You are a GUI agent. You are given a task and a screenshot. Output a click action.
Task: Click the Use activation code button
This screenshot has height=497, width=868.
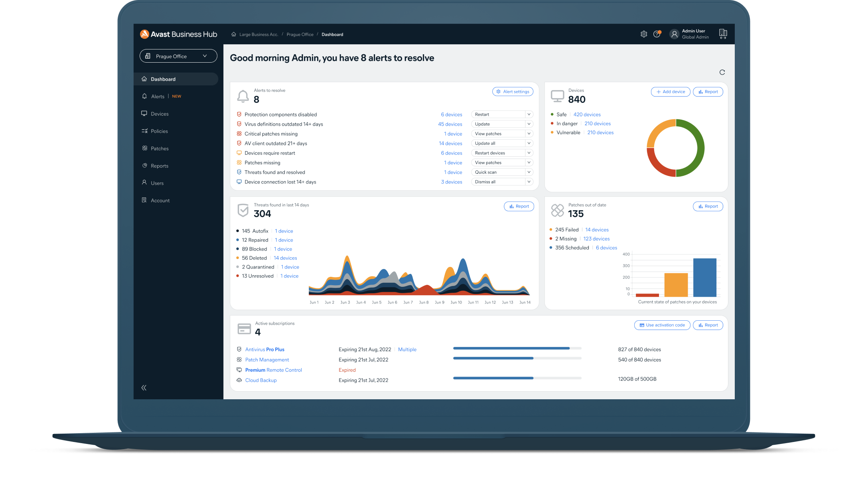[x=661, y=325]
